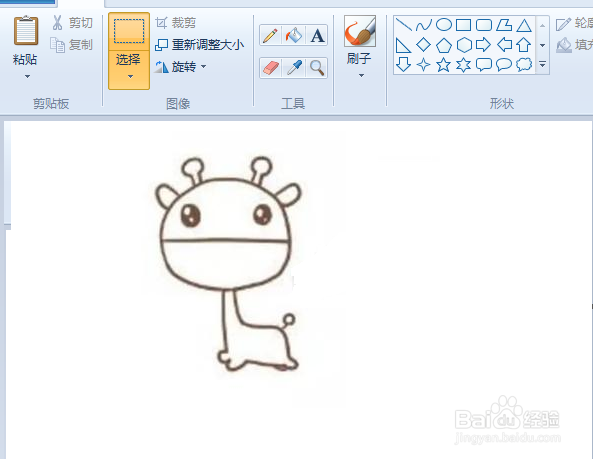Image resolution: width=593 pixels, height=459 pixels.
Task: Select the Rectangle shape
Action: (464, 25)
